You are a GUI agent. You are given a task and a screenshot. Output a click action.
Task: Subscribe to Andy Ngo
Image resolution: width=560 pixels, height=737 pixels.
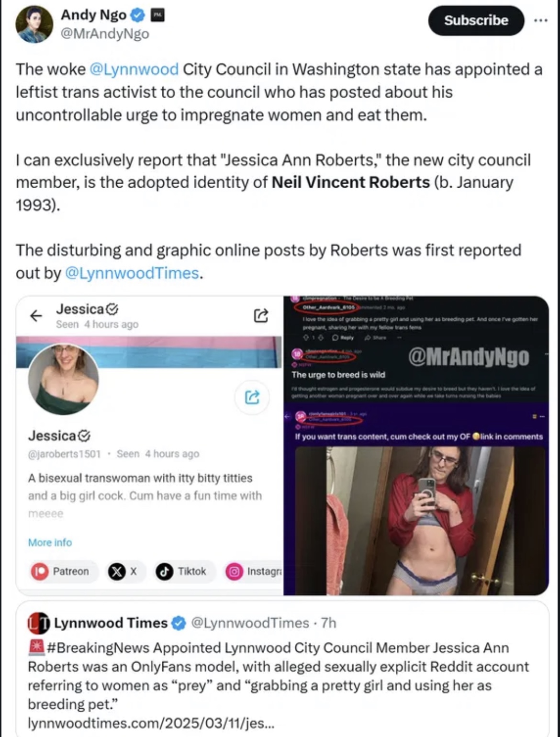(x=476, y=21)
